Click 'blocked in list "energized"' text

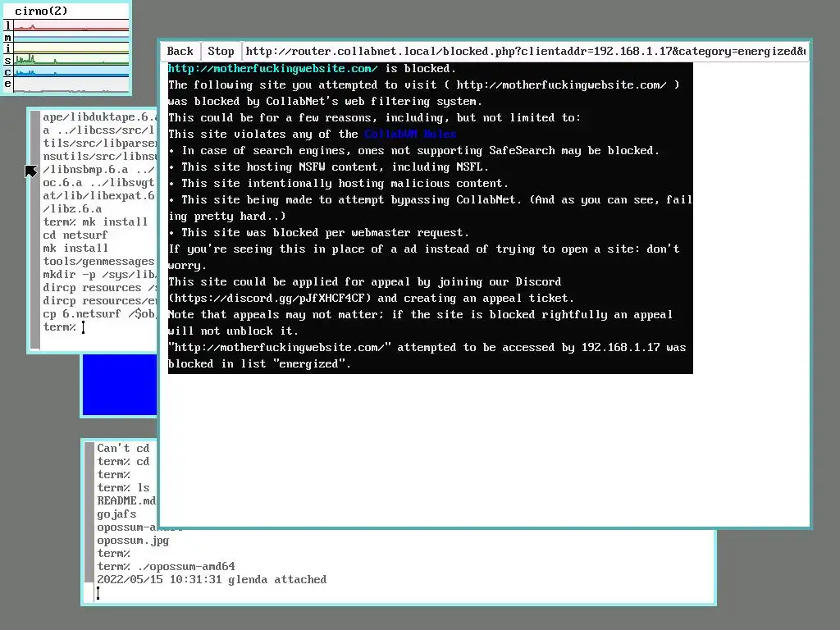(x=259, y=363)
